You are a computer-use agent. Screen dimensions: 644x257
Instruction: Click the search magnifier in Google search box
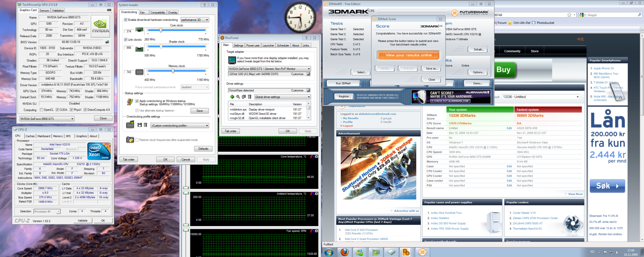point(639,15)
